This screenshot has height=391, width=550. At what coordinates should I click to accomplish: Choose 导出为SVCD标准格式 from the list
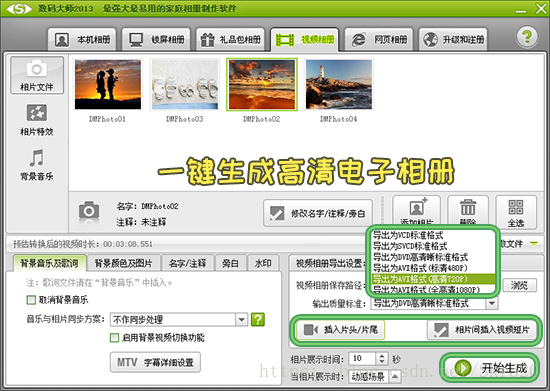[433, 246]
